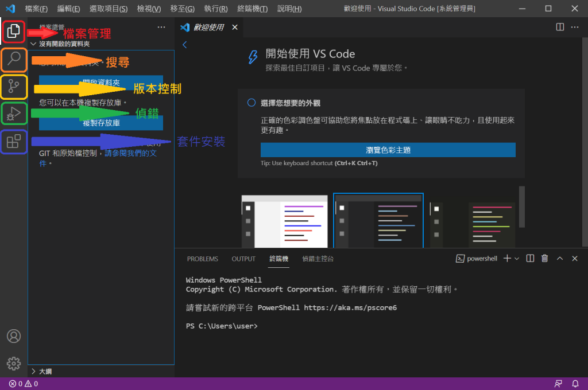Open the Search view in activity bar
The width and height of the screenshot is (588, 390).
click(14, 59)
